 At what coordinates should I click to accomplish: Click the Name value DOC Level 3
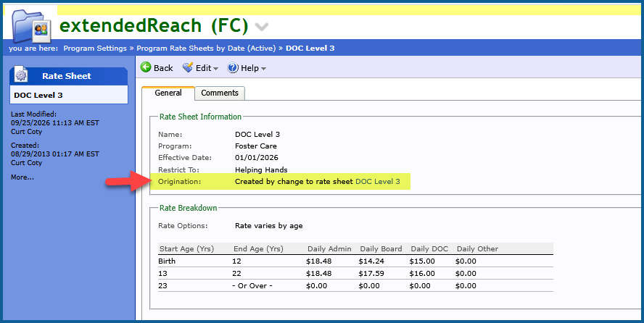point(257,135)
